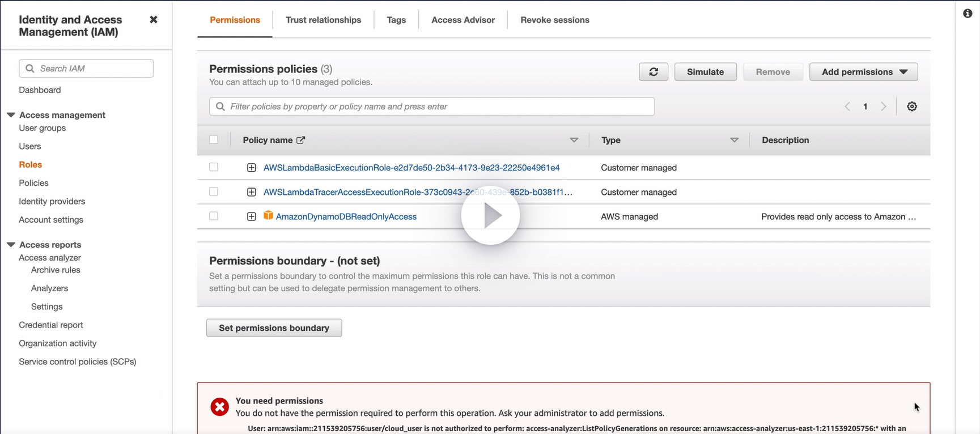Click the Simulate button

click(705, 72)
